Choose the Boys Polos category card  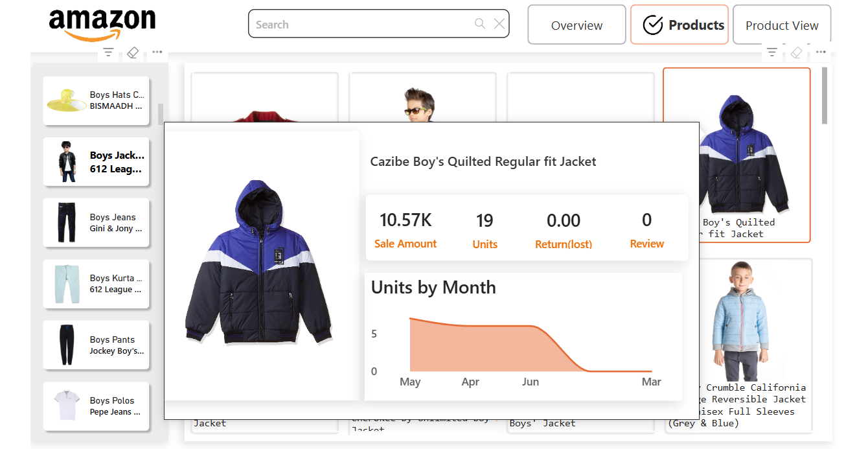point(97,406)
